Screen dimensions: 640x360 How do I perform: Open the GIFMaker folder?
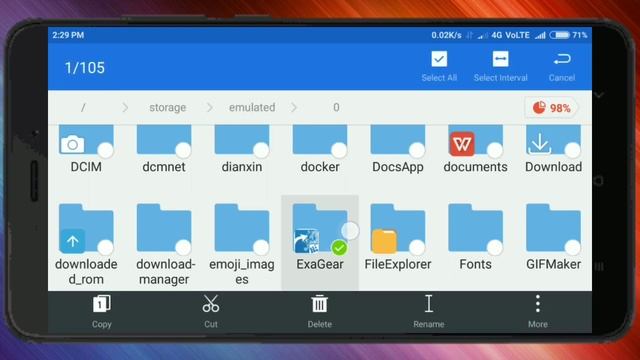553,228
